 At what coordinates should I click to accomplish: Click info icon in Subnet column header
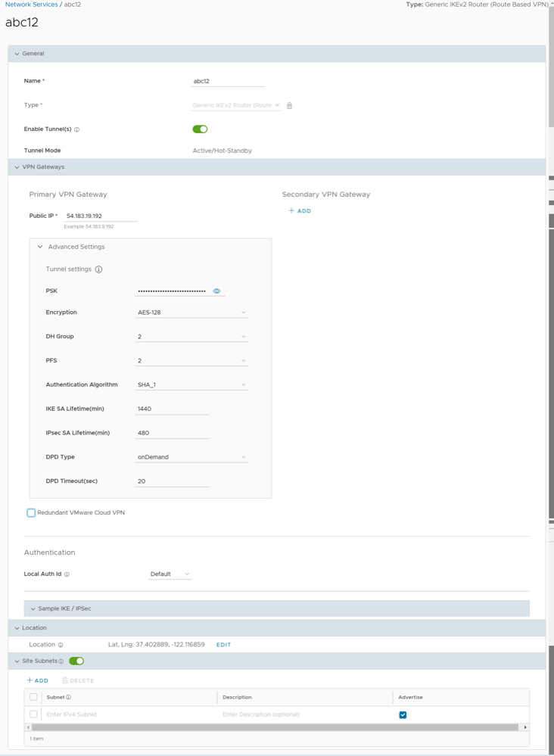point(68,698)
